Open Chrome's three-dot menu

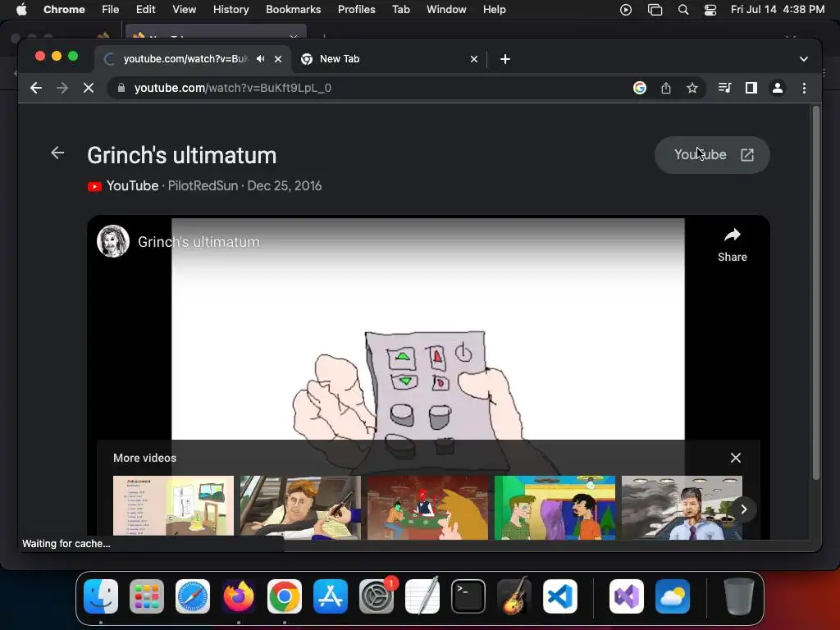[804, 88]
